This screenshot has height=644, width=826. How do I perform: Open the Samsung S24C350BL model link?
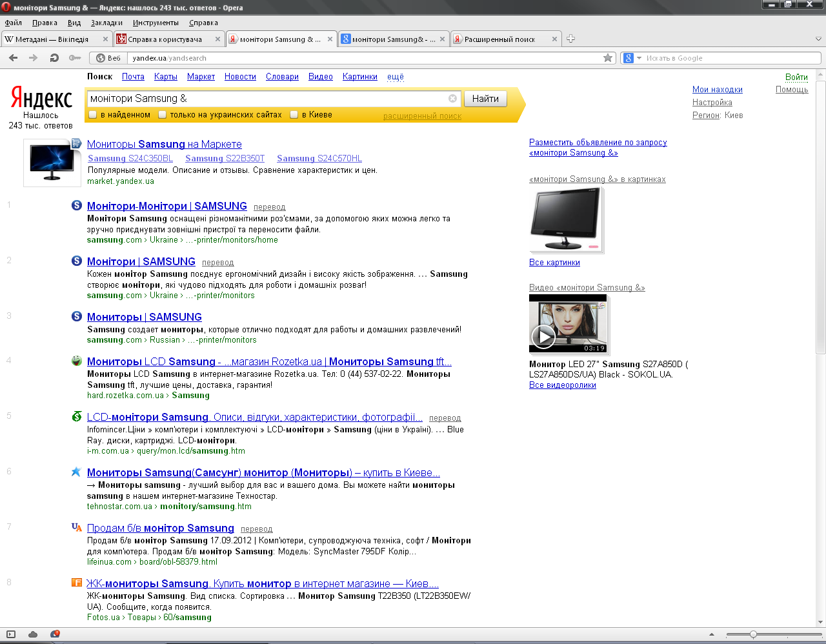pos(130,158)
